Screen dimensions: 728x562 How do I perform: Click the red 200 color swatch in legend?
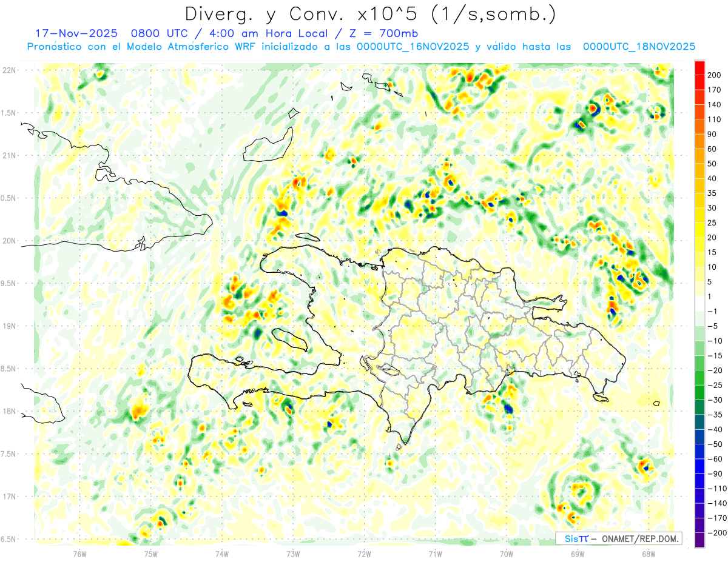[699, 68]
